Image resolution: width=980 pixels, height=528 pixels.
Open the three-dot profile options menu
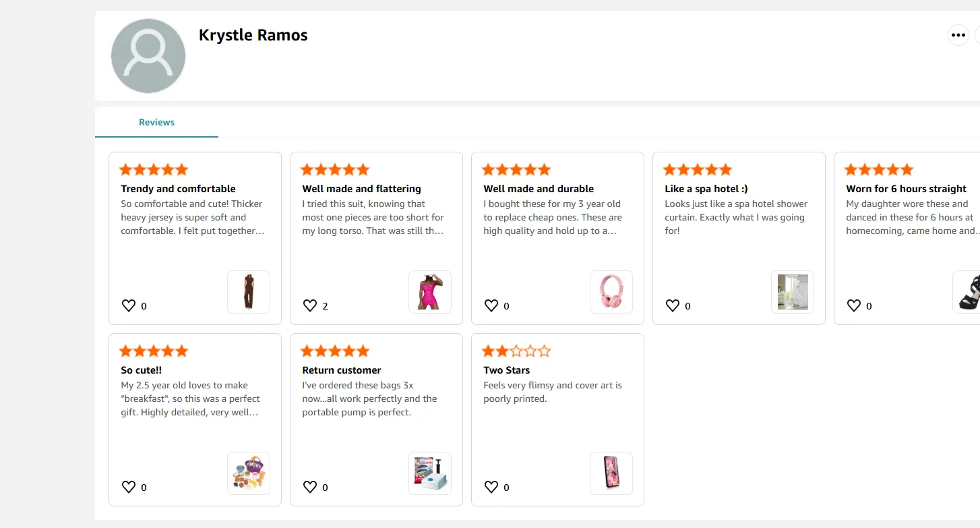click(x=958, y=35)
